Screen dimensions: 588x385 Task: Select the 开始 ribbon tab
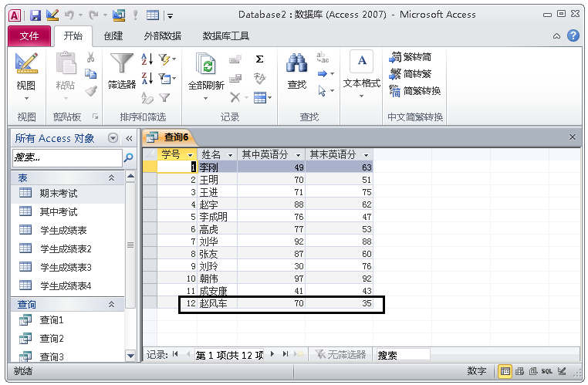click(73, 36)
